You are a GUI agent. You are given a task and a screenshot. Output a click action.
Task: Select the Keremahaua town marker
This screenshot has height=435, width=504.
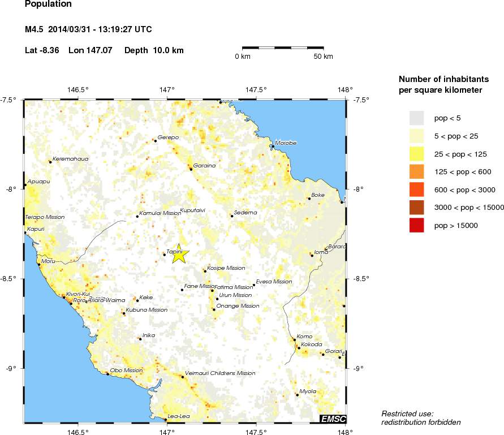click(x=50, y=162)
